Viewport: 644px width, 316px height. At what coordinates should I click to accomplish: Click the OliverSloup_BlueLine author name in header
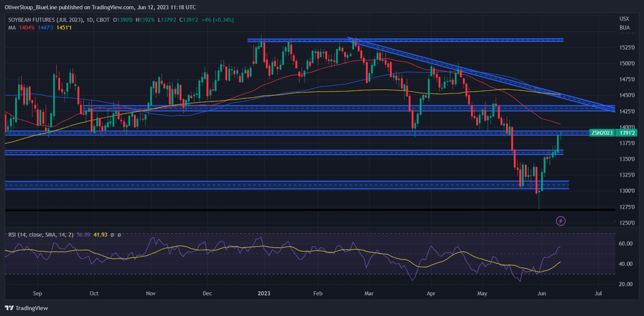[x=30, y=7]
